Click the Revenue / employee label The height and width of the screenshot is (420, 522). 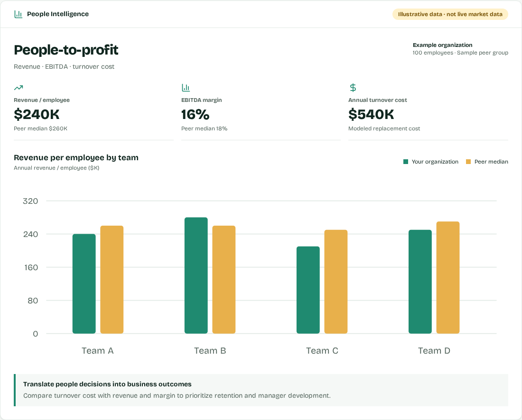tap(42, 100)
